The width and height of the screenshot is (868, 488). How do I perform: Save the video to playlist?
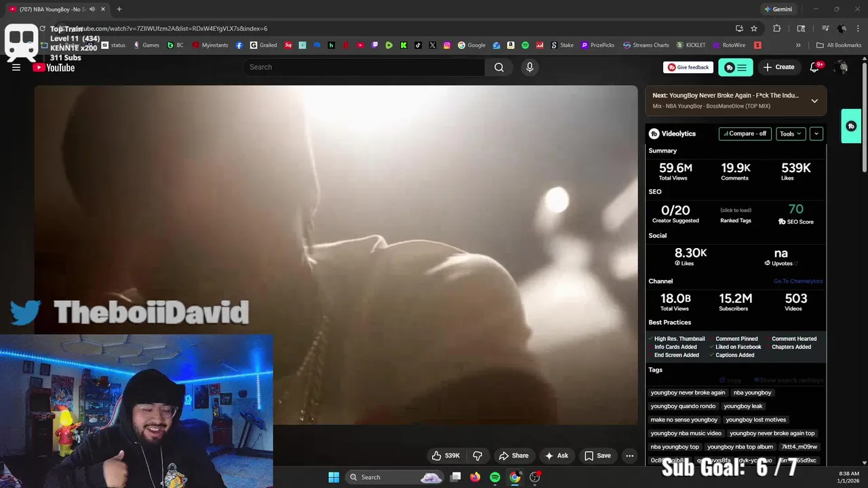click(x=597, y=455)
